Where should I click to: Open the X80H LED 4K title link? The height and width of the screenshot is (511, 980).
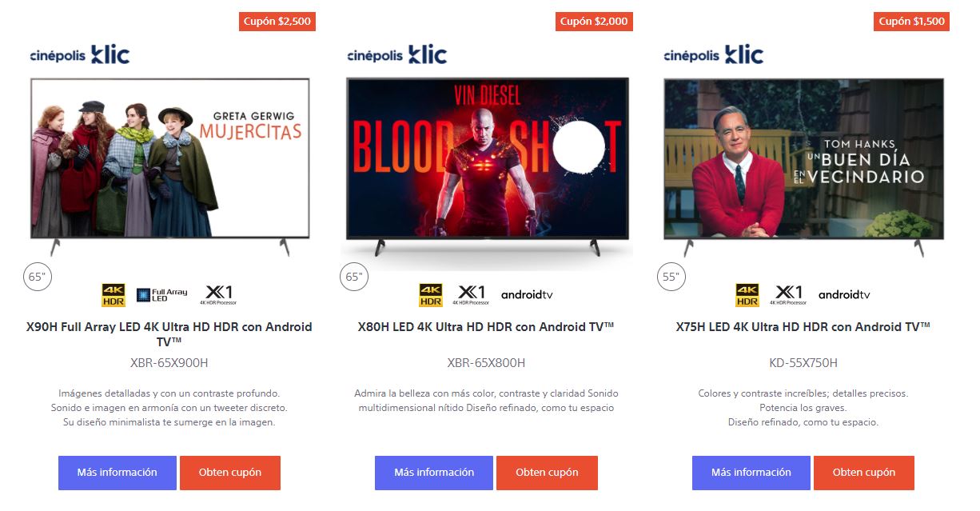tap(486, 327)
